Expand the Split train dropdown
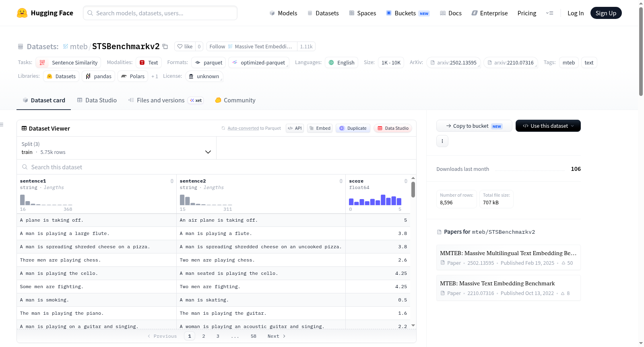Viewport: 644px width, 347px height. click(116, 148)
